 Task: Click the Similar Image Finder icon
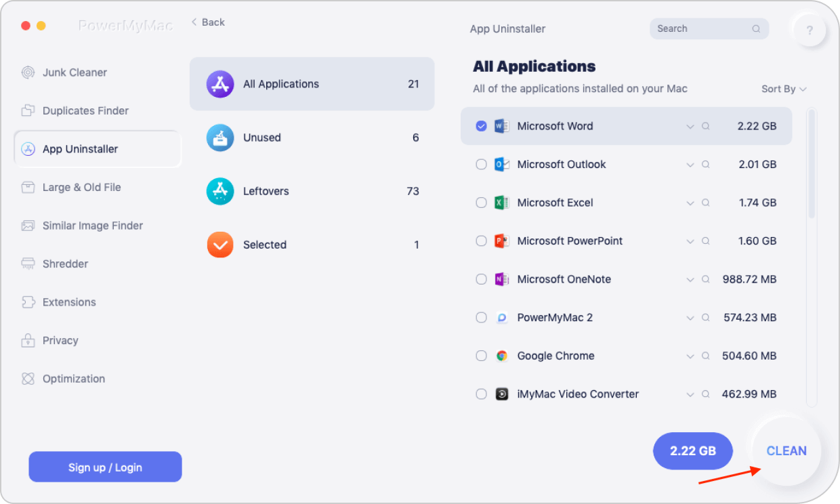[28, 226]
